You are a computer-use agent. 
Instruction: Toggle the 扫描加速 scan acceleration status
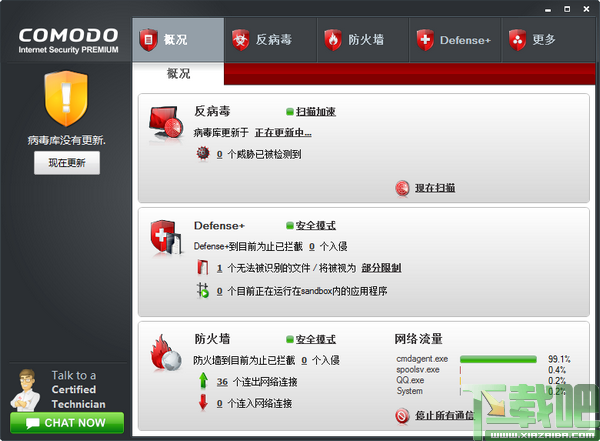(x=315, y=112)
